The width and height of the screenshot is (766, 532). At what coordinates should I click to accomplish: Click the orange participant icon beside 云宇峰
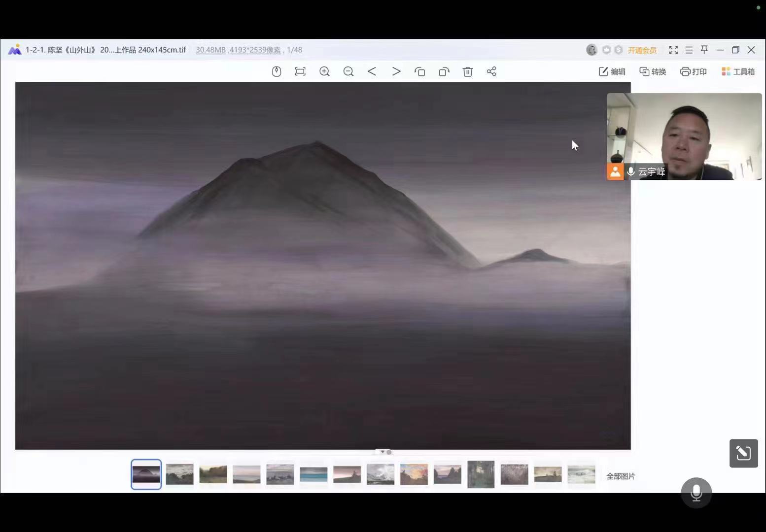[615, 171]
